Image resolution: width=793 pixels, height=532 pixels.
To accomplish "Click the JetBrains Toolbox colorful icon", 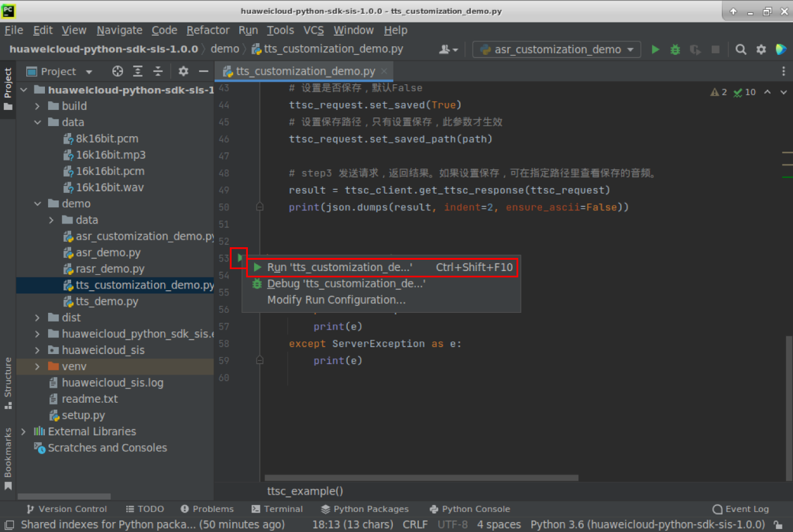I will tap(781, 49).
